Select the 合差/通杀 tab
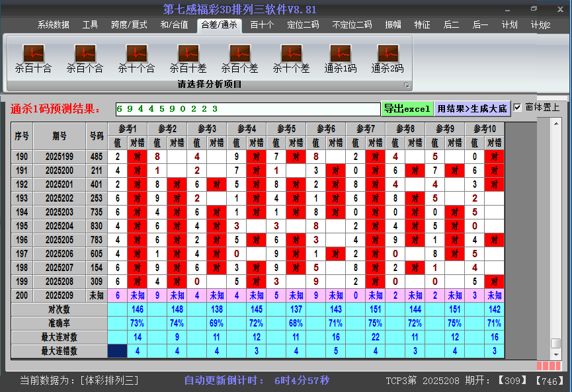The image size is (572, 392). [220, 25]
